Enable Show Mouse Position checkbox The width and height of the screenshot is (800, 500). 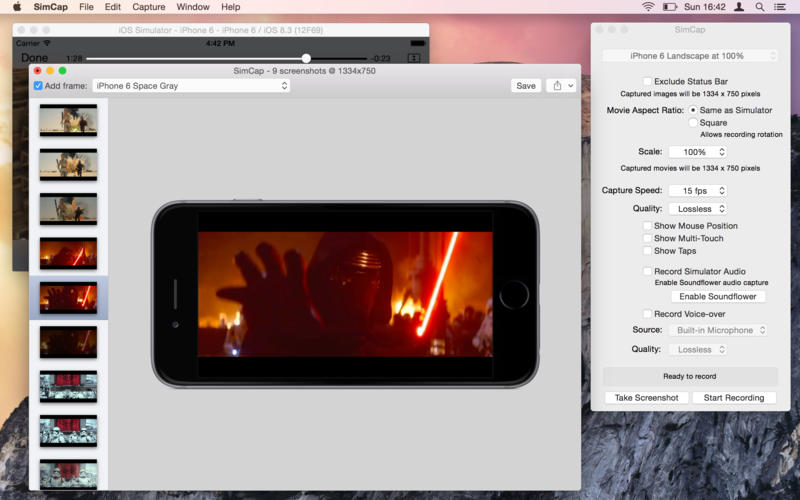click(x=648, y=226)
